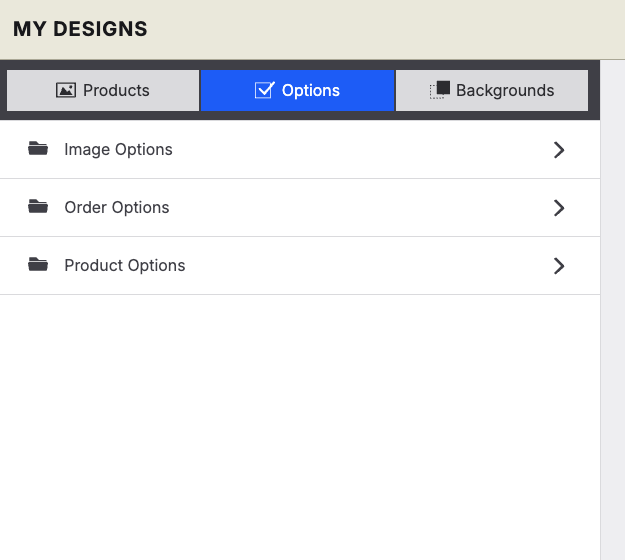The width and height of the screenshot is (625, 560).
Task: Open the Product Options folder label
Action: [125, 265]
